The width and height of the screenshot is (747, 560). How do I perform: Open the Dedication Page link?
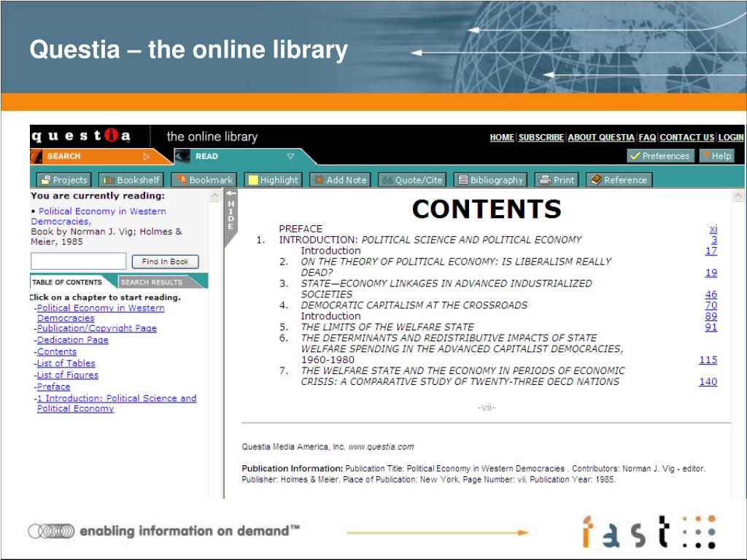point(72,340)
